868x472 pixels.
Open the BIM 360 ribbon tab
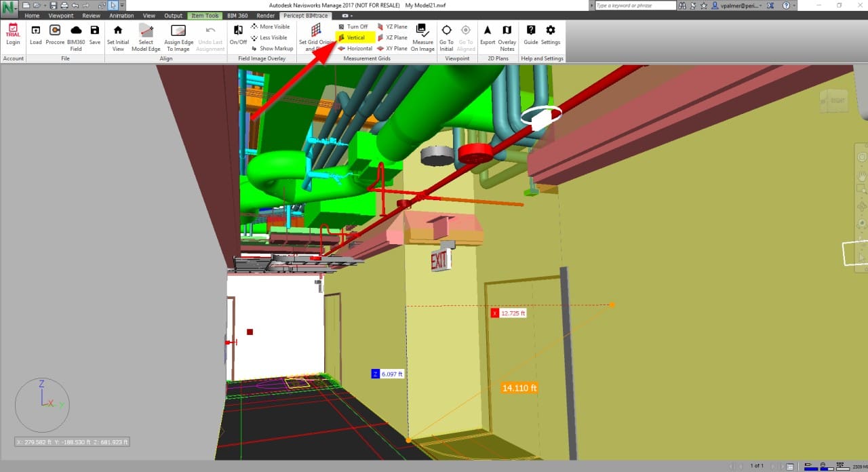(237, 16)
